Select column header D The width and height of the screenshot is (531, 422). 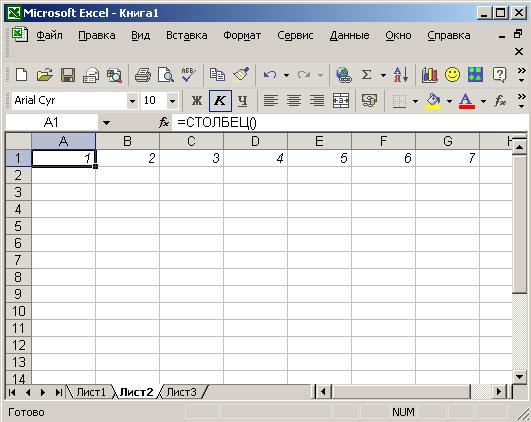click(255, 141)
